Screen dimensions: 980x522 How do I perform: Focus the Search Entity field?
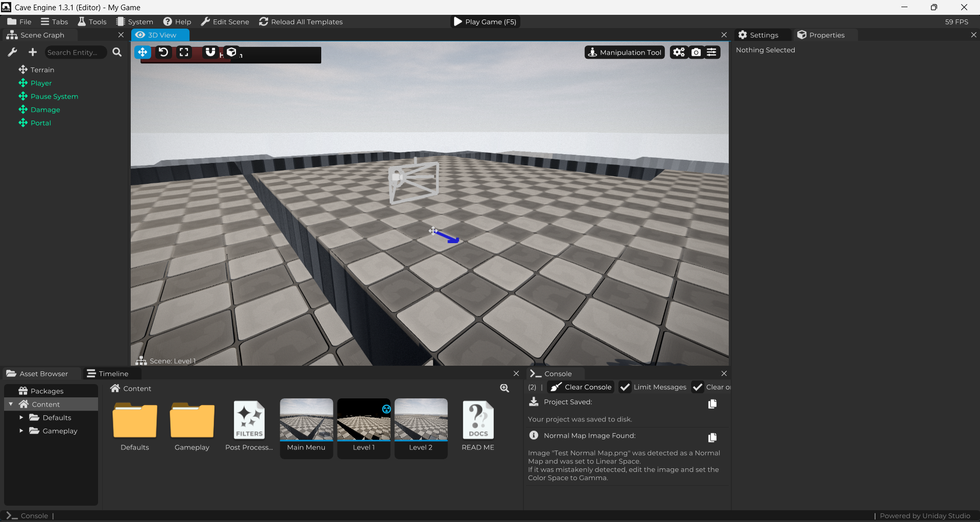(x=75, y=52)
